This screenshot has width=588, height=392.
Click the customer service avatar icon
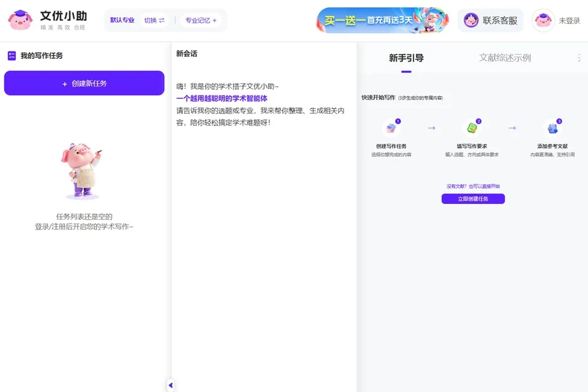(471, 20)
